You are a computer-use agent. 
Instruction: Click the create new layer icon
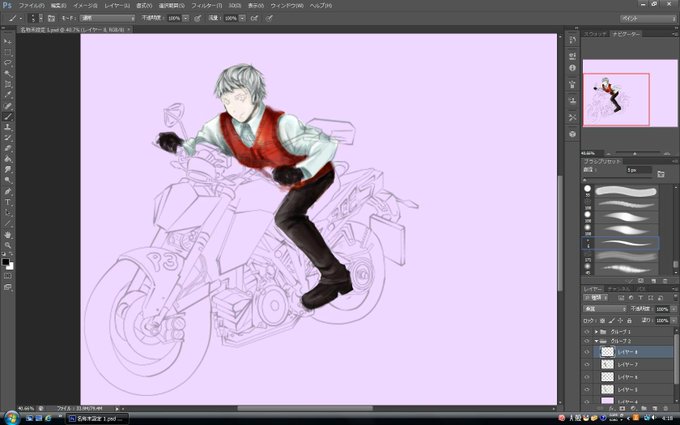pyautogui.click(x=654, y=409)
